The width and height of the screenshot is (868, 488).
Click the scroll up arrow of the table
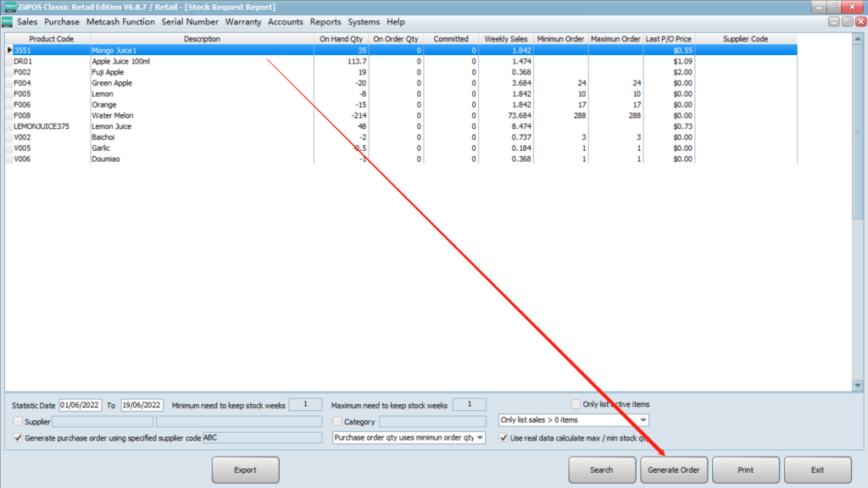857,38
